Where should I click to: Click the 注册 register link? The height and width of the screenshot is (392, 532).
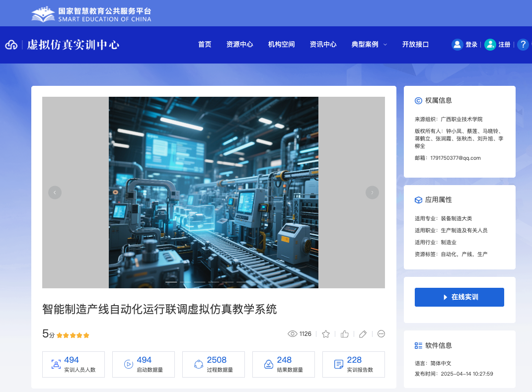(504, 45)
